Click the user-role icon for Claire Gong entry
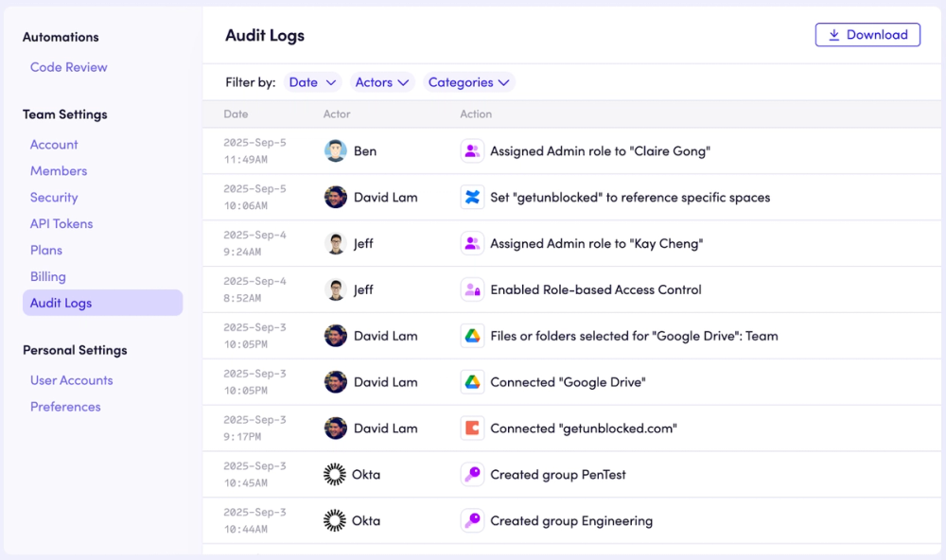 click(x=472, y=150)
